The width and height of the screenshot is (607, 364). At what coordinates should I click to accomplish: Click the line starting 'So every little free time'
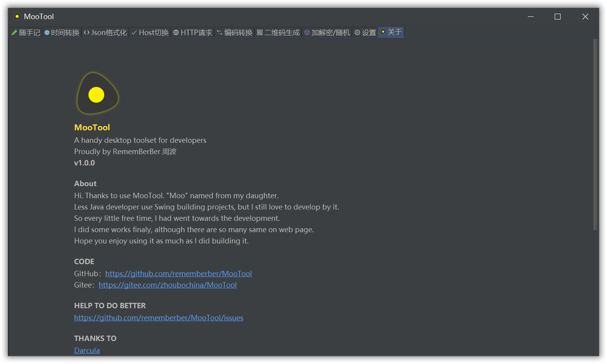tap(177, 218)
